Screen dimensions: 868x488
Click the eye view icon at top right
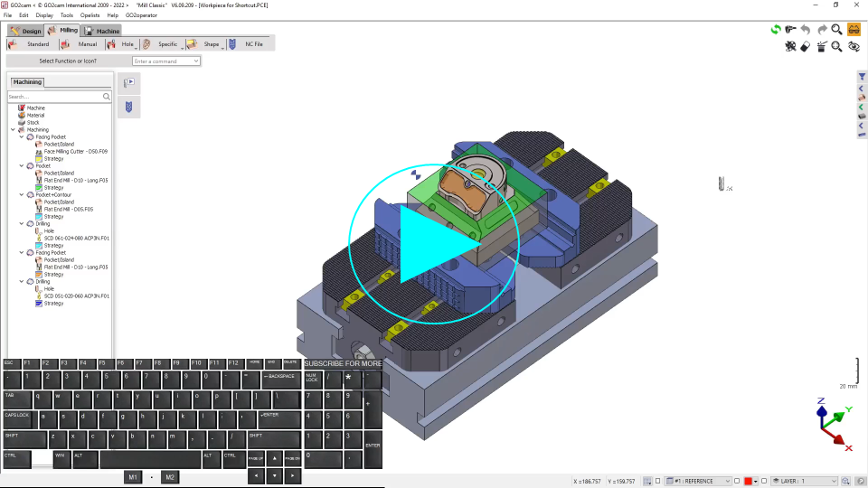pos(854,47)
